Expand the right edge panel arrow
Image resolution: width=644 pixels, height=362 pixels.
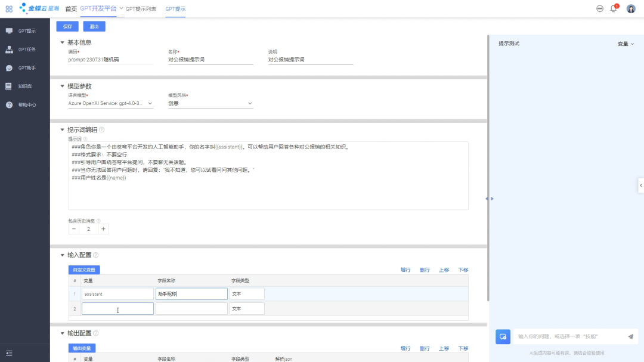(640, 185)
